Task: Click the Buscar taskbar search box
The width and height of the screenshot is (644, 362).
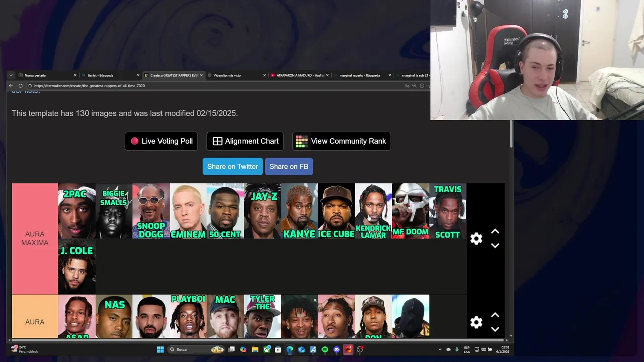Action: (196, 349)
